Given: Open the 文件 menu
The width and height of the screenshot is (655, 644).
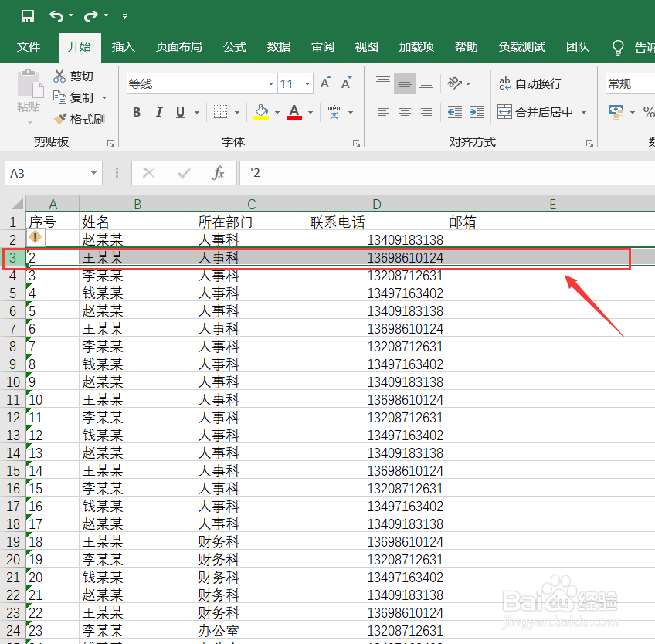Looking at the screenshot, I should click(x=29, y=47).
